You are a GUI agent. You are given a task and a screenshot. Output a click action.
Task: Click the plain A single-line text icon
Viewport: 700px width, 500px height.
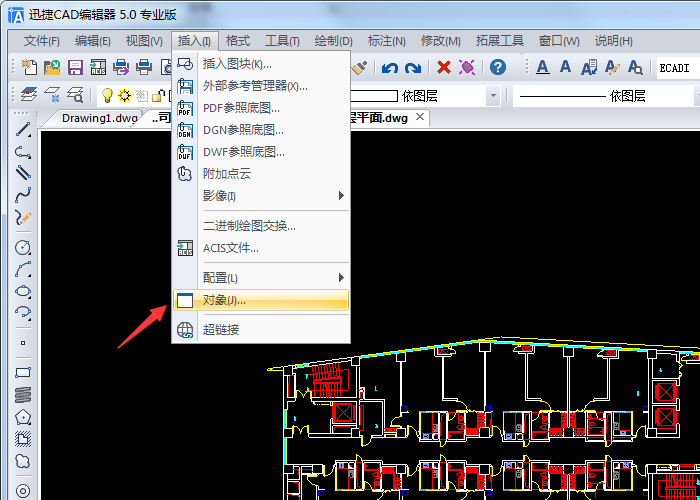coord(566,67)
